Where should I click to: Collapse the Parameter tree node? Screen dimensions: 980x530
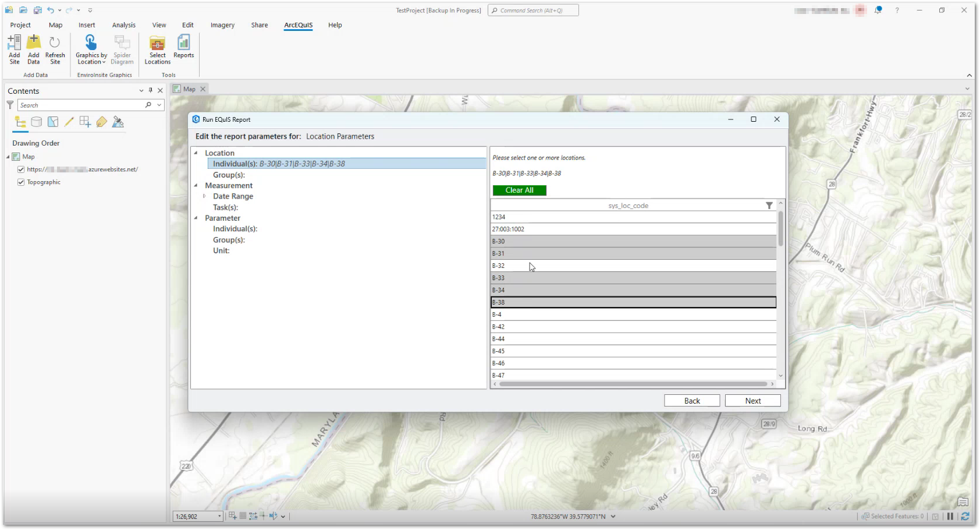[196, 218]
